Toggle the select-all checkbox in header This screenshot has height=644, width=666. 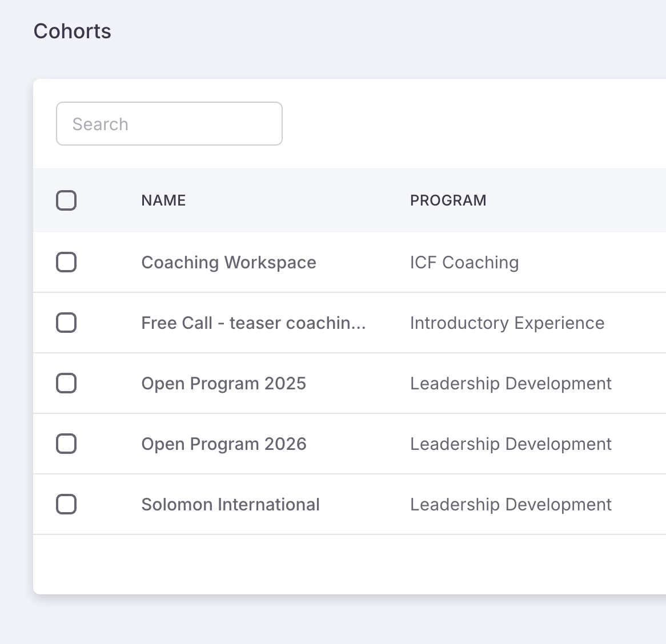[x=66, y=200]
